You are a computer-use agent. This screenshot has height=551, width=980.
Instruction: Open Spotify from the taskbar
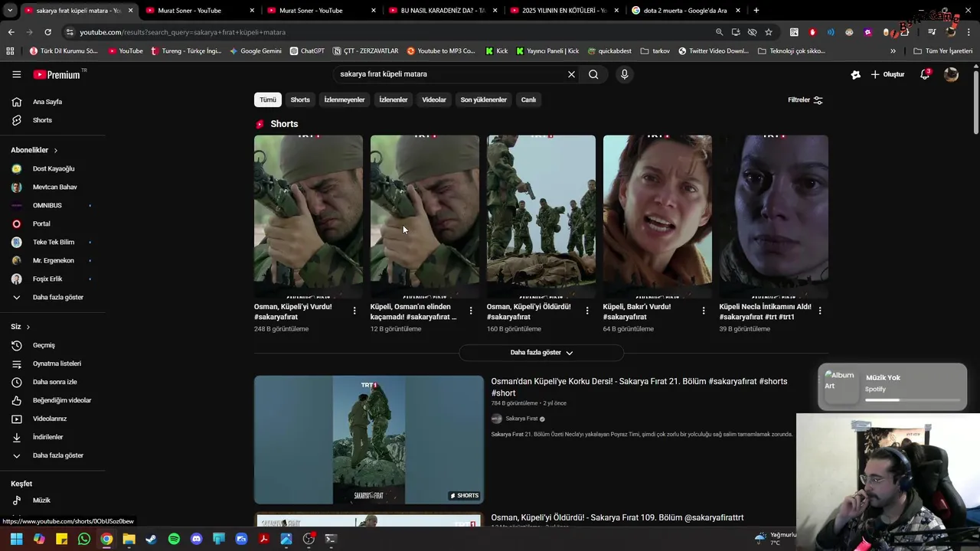pos(174,539)
